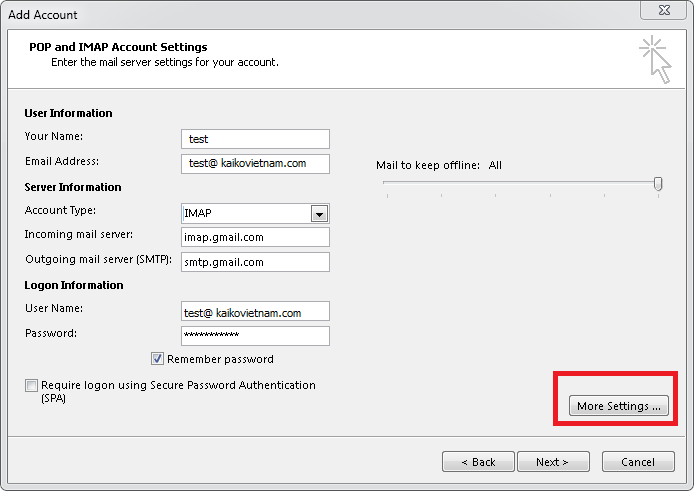Screen dimensions: 694x491
Task: Go to the Next step
Action: [552, 462]
